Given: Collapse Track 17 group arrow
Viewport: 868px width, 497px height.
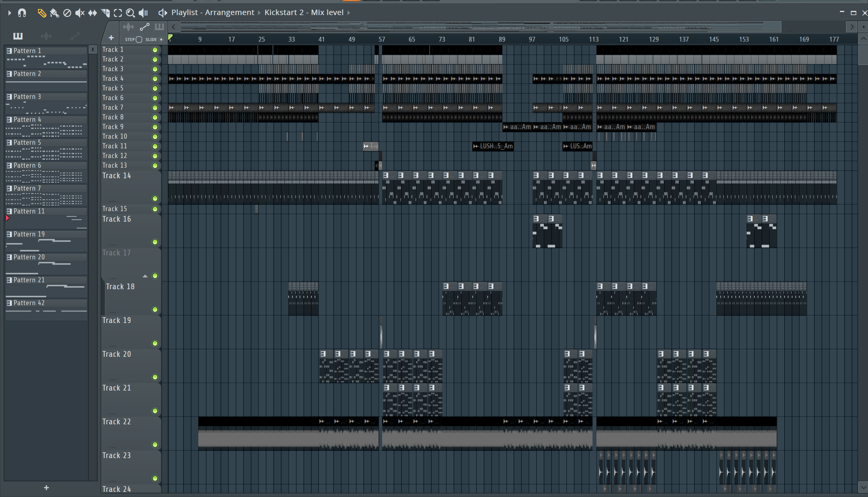Looking at the screenshot, I should [145, 276].
